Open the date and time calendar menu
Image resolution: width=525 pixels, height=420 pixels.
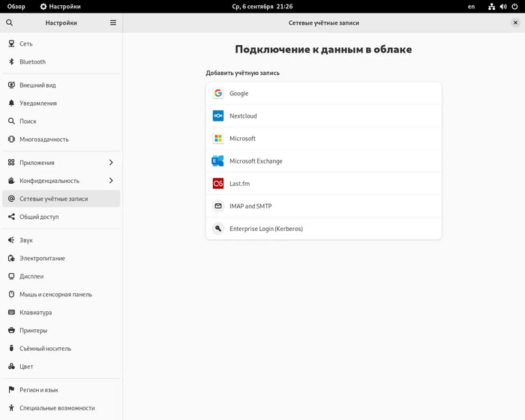[262, 6]
